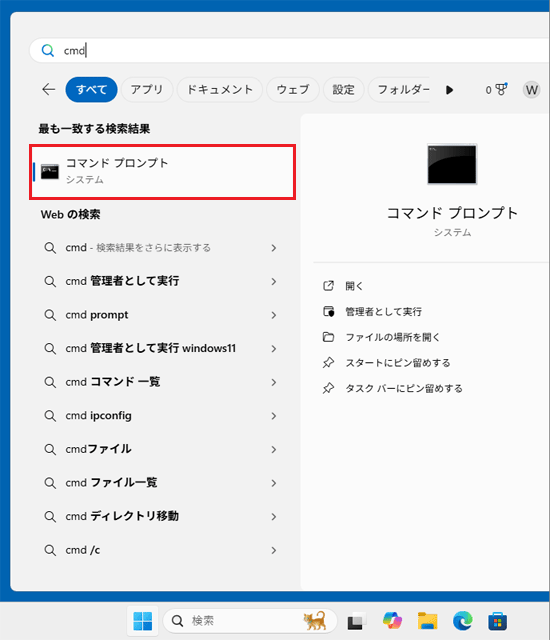This screenshot has width=550, height=640.
Task: Select web suggestion 'cmdファイル'
Action: [x=161, y=449]
